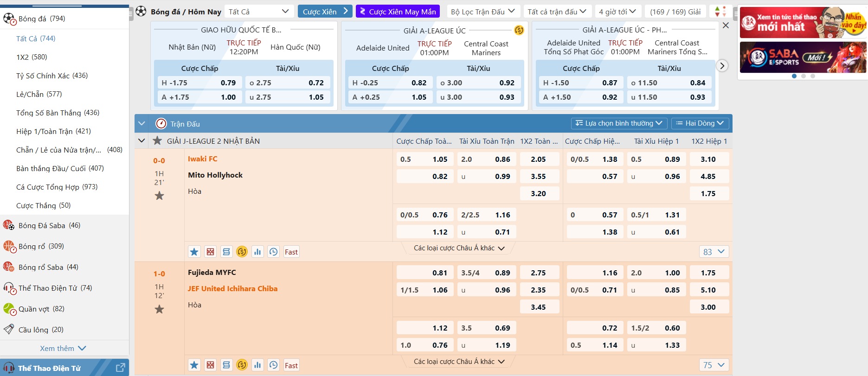
Task: Click cash-out coin icon for Iwaki FC match
Action: (x=242, y=252)
